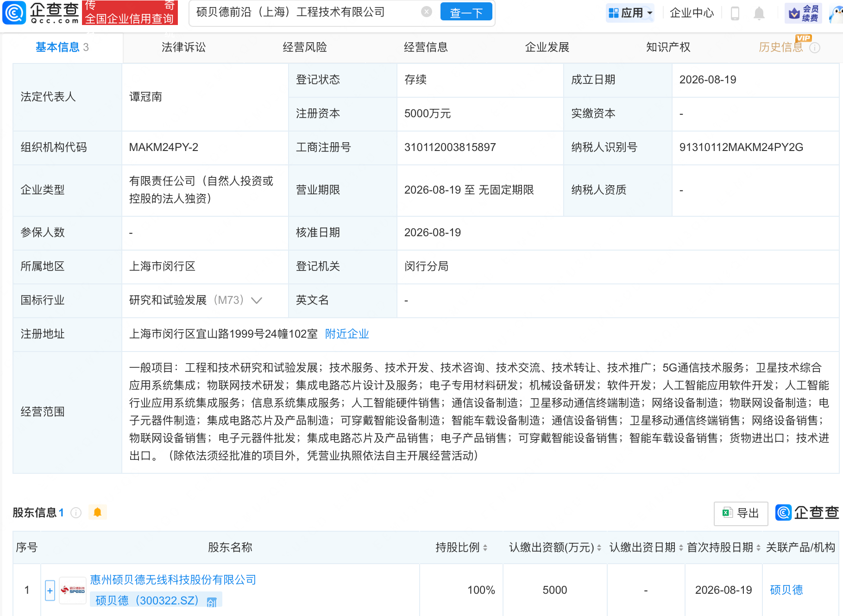Viewport: 843px width, 616px height.
Task: Click the info icon beside 历史信息
Action: point(815,48)
